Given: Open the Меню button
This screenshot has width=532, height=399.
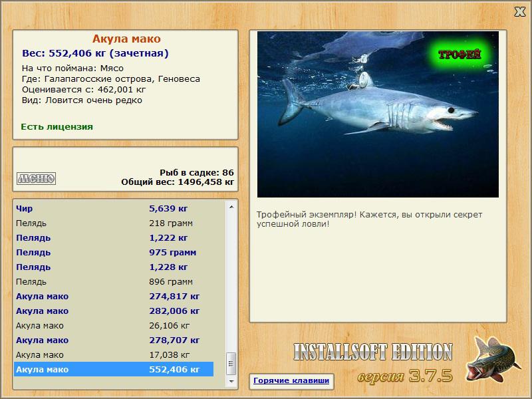Looking at the screenshot, I should click(x=37, y=178).
